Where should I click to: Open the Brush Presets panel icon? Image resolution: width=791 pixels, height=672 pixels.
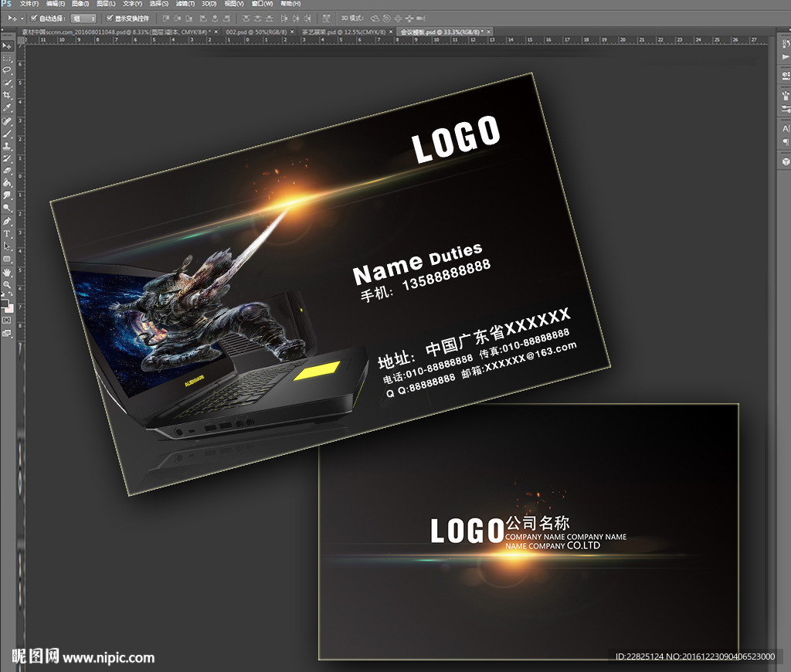coord(786,95)
